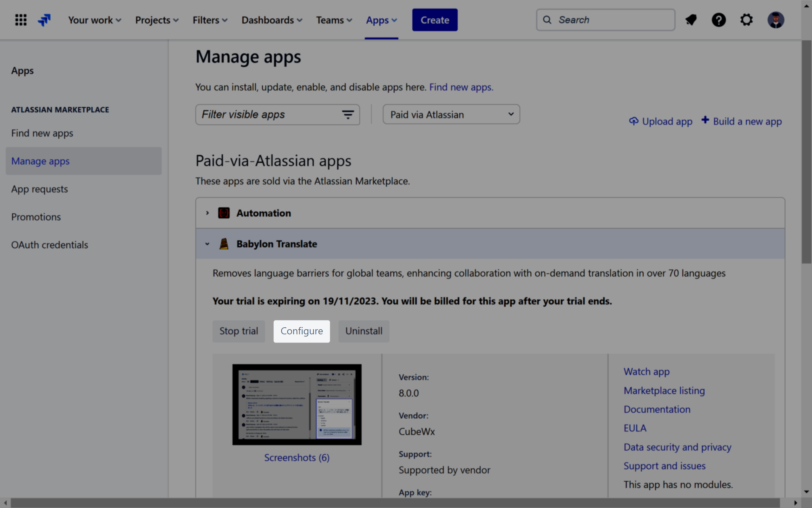This screenshot has height=508, width=812.
Task: Click the Automation app icon
Action: pos(224,213)
